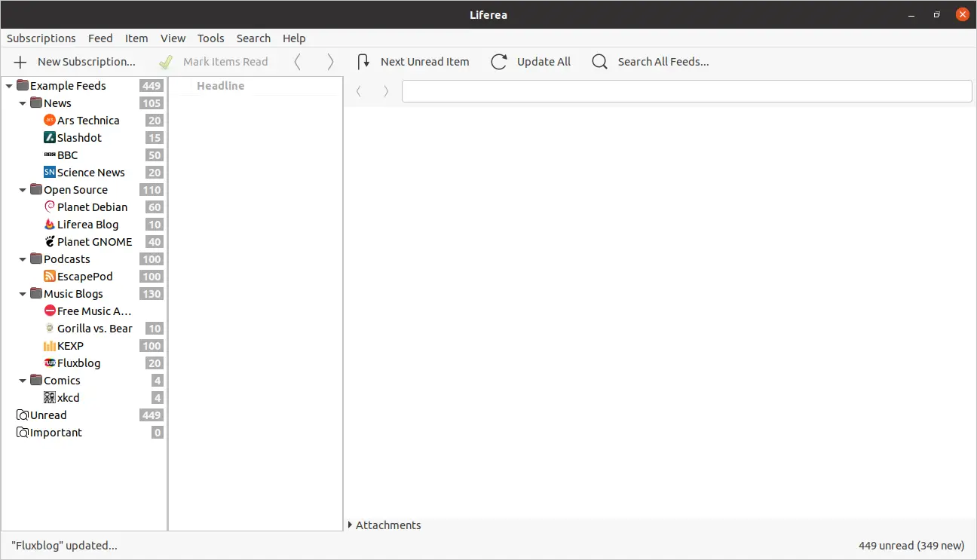Collapse the Example Feeds folder
Screen dimensions: 977x560
[9, 86]
